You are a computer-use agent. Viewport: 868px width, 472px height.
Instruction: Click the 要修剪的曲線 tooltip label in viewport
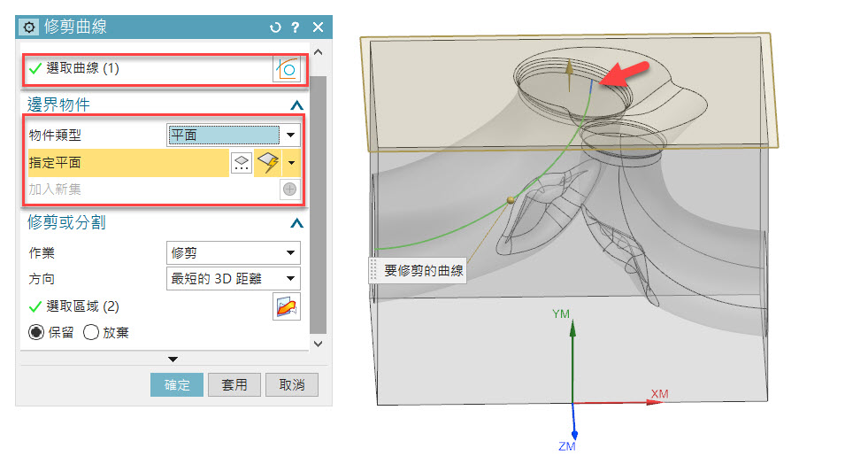tap(424, 270)
